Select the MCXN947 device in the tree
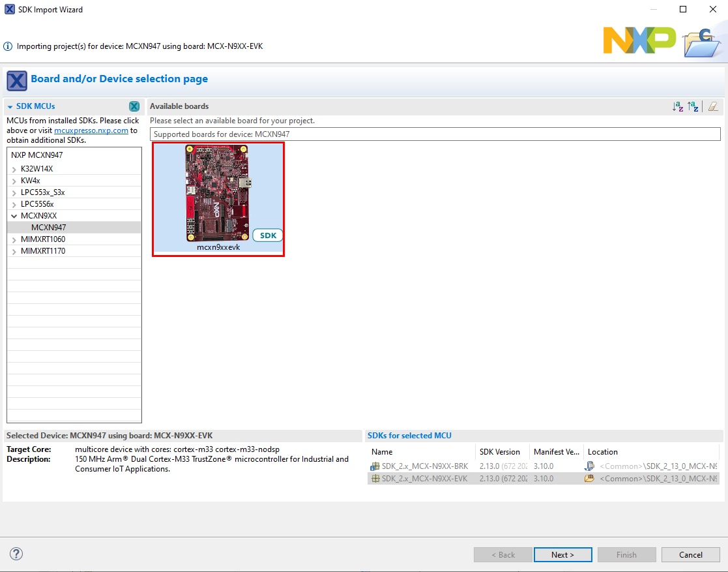The image size is (728, 572). click(x=48, y=228)
